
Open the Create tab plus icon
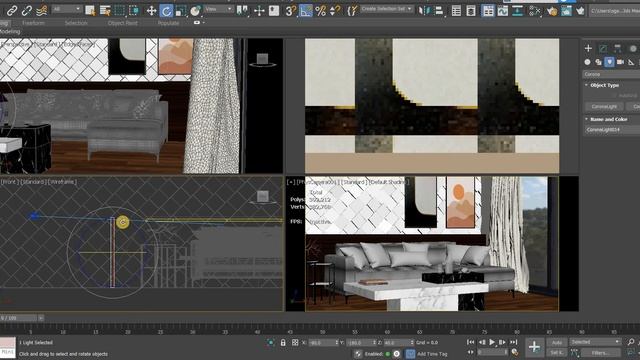click(588, 48)
